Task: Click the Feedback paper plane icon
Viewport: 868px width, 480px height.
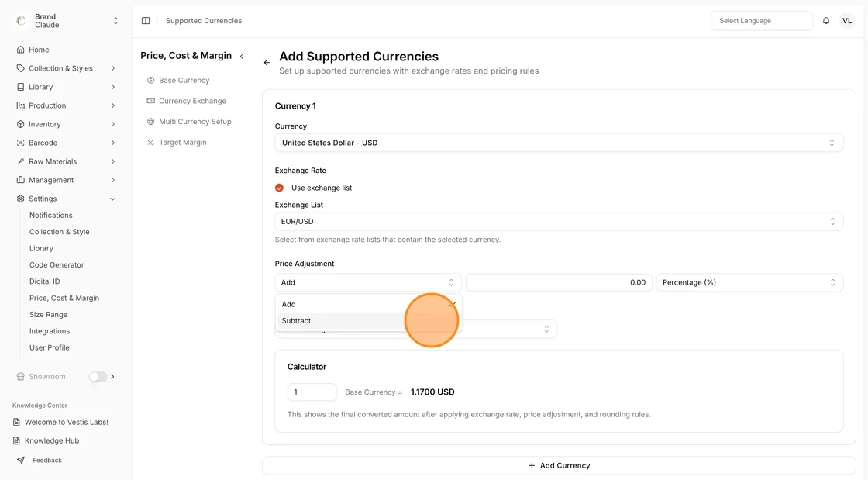Action: click(20, 461)
